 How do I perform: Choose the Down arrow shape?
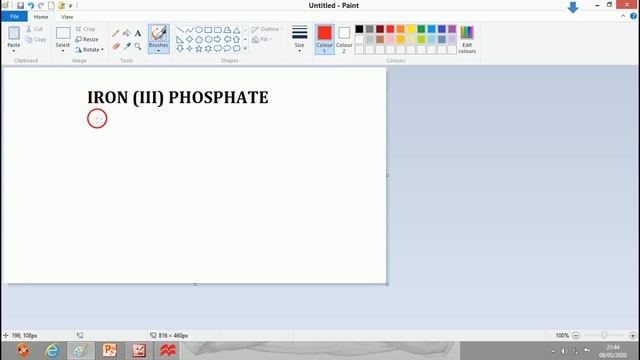tap(180, 49)
